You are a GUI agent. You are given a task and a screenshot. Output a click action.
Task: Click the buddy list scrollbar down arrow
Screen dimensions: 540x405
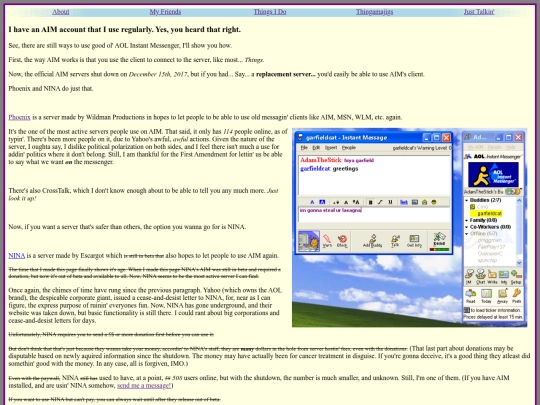click(x=519, y=263)
